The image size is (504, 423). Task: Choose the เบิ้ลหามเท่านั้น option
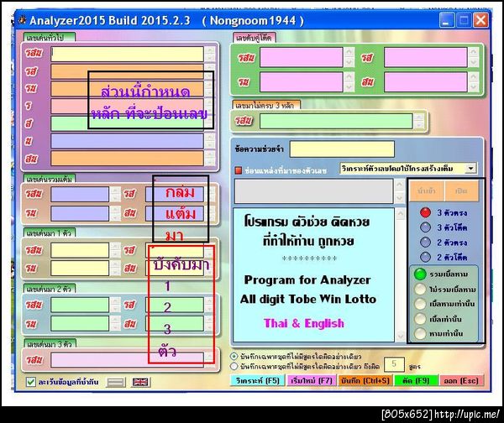click(420, 304)
